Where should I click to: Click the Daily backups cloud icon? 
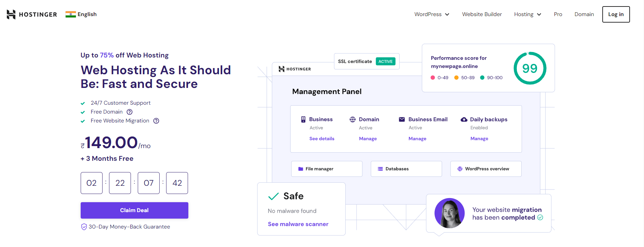click(x=464, y=119)
